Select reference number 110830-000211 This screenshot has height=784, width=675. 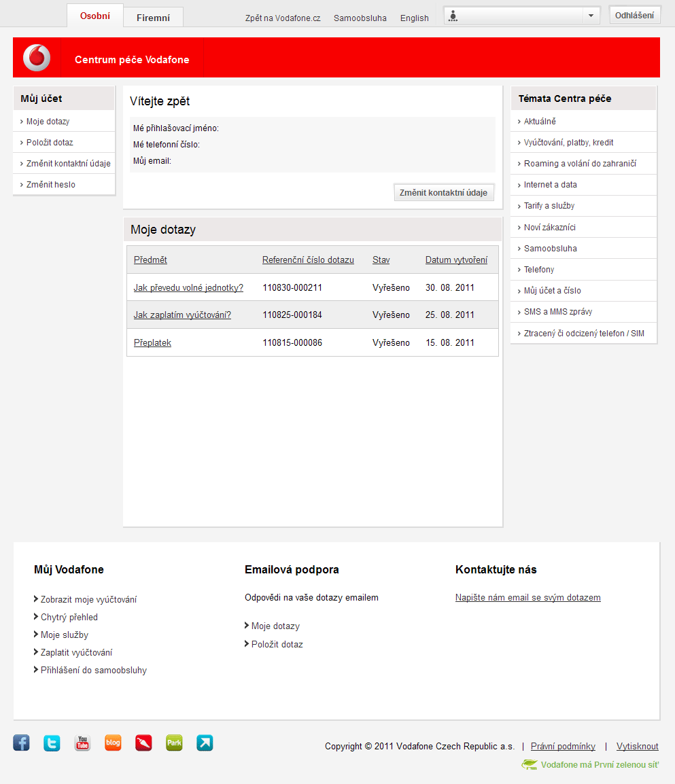[292, 287]
